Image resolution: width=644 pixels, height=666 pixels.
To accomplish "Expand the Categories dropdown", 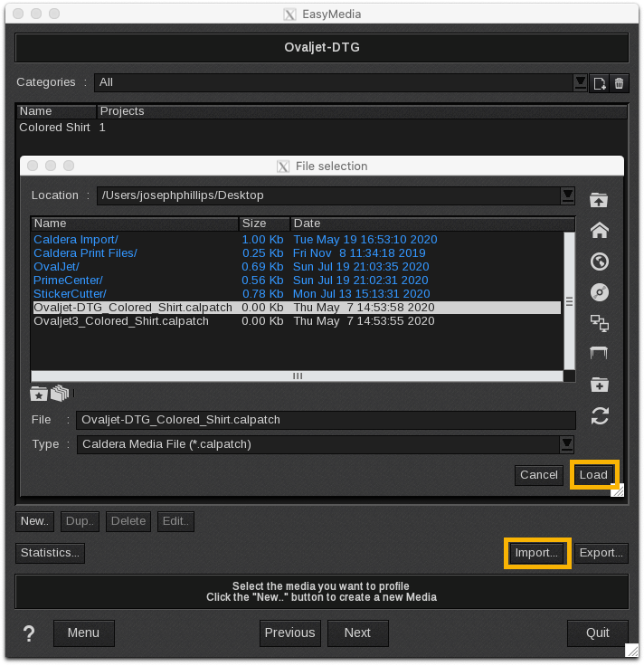I will [581, 83].
